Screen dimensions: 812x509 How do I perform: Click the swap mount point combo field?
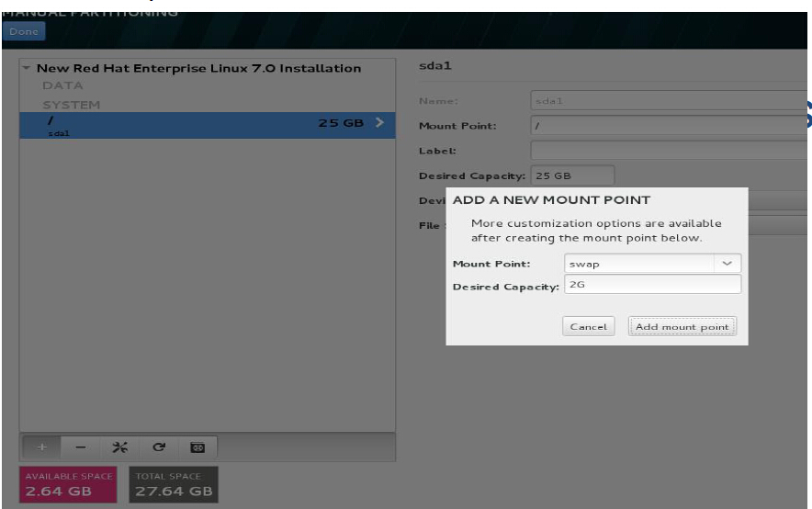(x=652, y=263)
